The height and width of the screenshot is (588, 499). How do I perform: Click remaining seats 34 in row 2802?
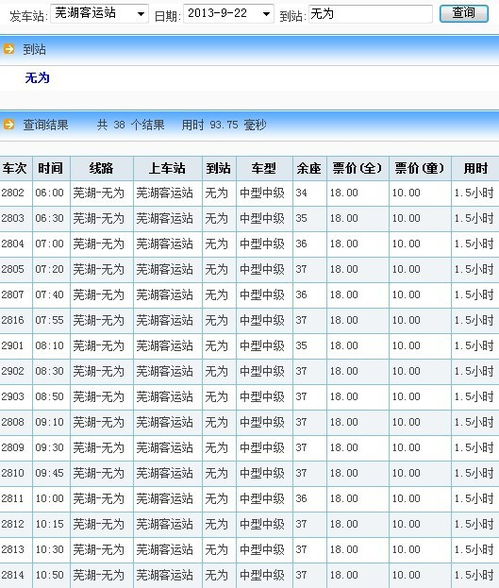pyautogui.click(x=301, y=193)
